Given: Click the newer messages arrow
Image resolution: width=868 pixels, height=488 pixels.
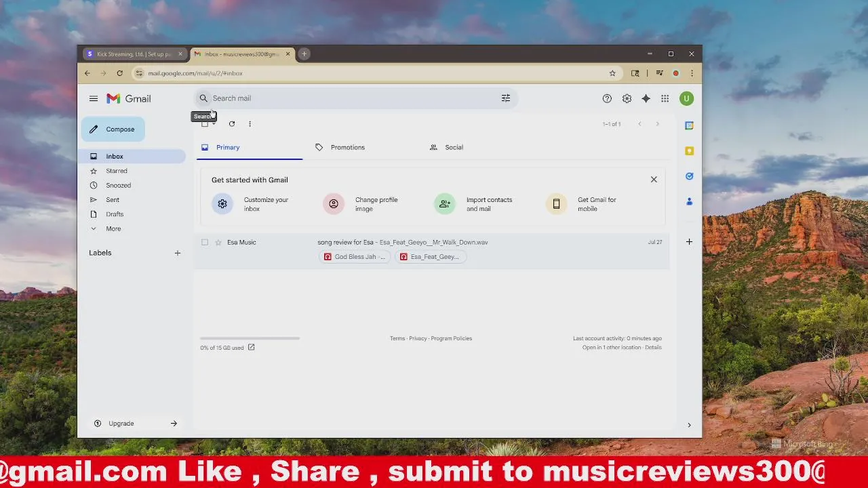Looking at the screenshot, I should click(639, 124).
